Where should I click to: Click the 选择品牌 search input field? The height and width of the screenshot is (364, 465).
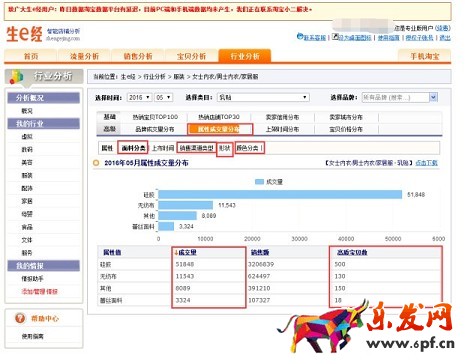(396, 97)
